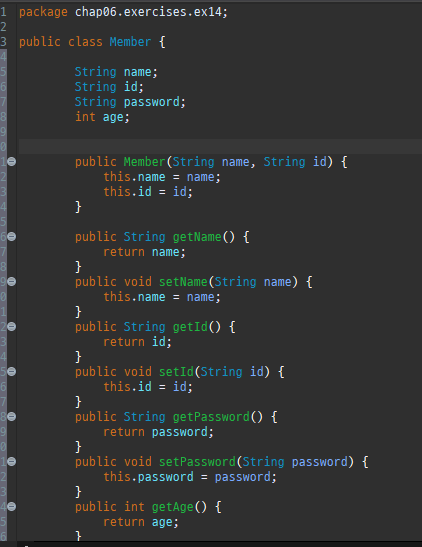Click 'this.name = name;' inside setName
The height and width of the screenshot is (547, 422).
(x=162, y=297)
